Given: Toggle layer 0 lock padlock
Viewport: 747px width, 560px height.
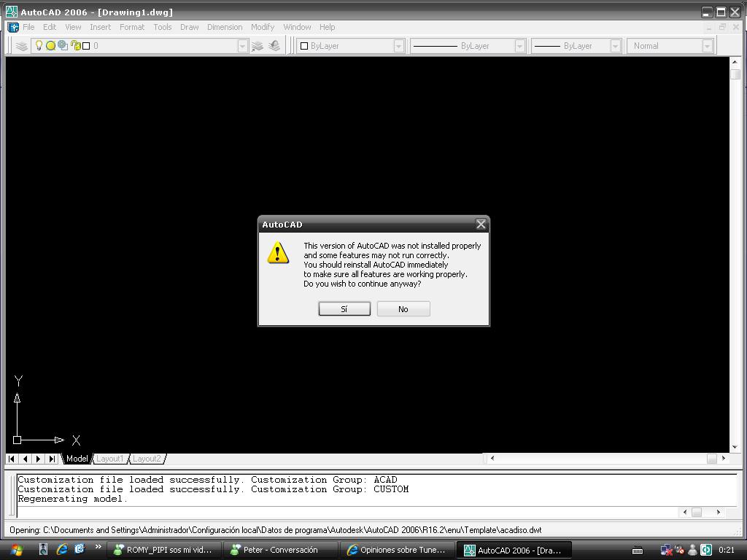Looking at the screenshot, I should point(75,45).
